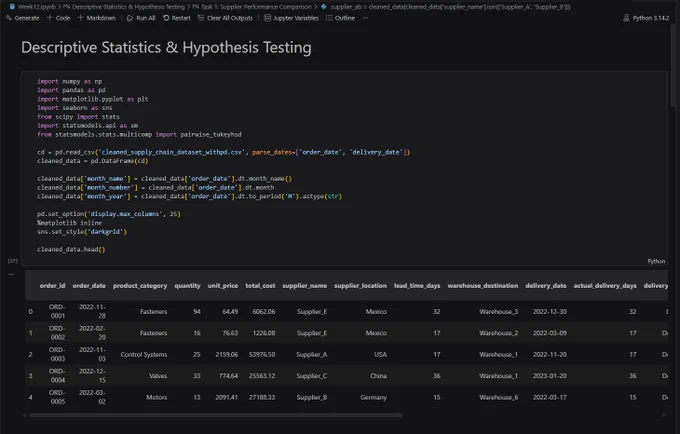Screen dimensions: 680x434
Task: Click the right arrow of the table scrollbar
Action: pos(664,415)
